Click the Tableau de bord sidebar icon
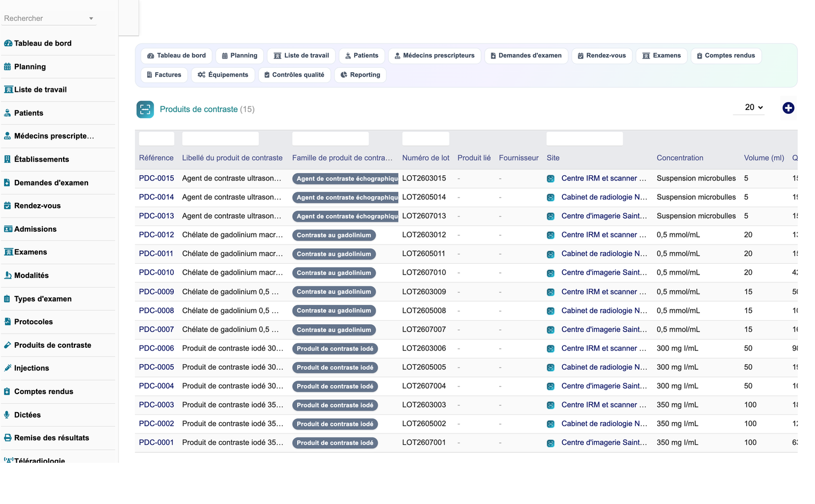The height and width of the screenshot is (504, 815). coord(8,43)
